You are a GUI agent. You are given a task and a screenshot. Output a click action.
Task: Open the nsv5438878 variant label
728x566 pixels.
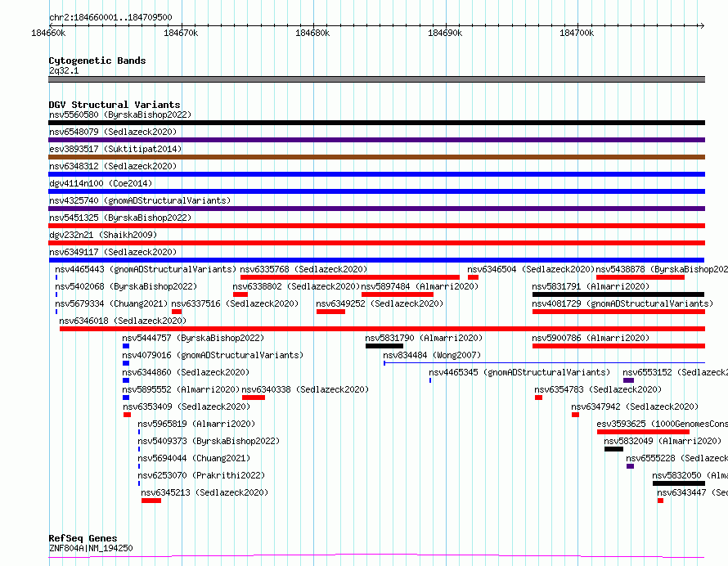[662, 269]
